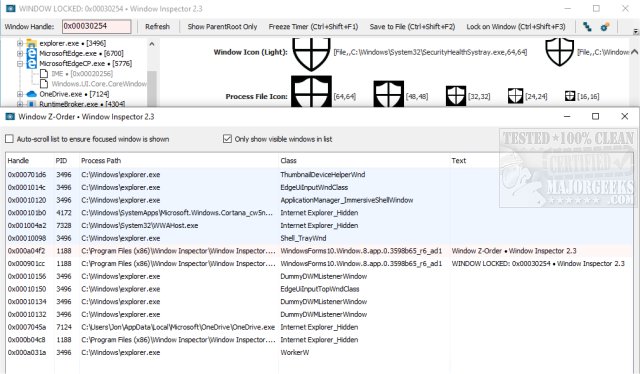This screenshot has height=374, width=640.
Task: Expand the OneDrive.exe [7124] tree node
Action: tap(20, 94)
